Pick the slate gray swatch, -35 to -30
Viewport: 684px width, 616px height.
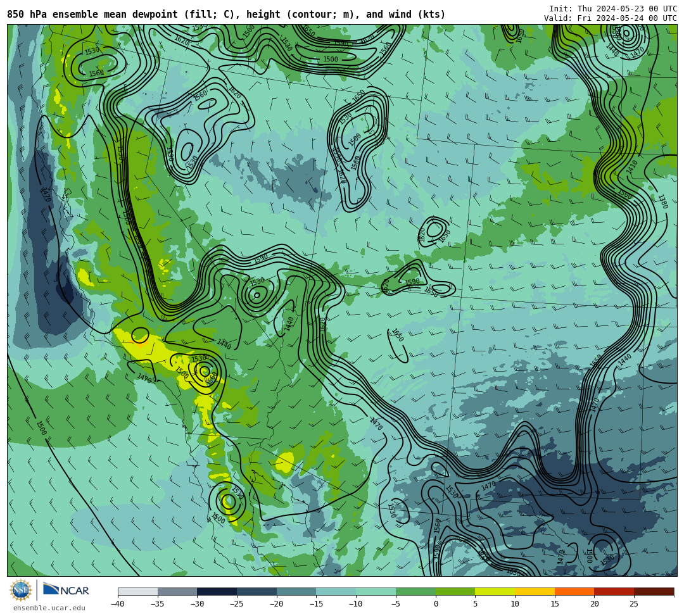(x=177, y=591)
